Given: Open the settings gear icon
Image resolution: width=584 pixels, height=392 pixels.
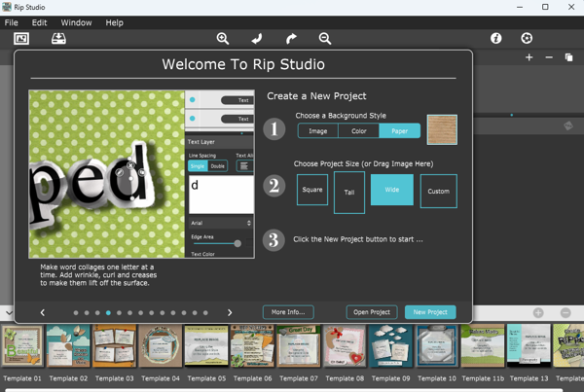Looking at the screenshot, I should (x=527, y=38).
